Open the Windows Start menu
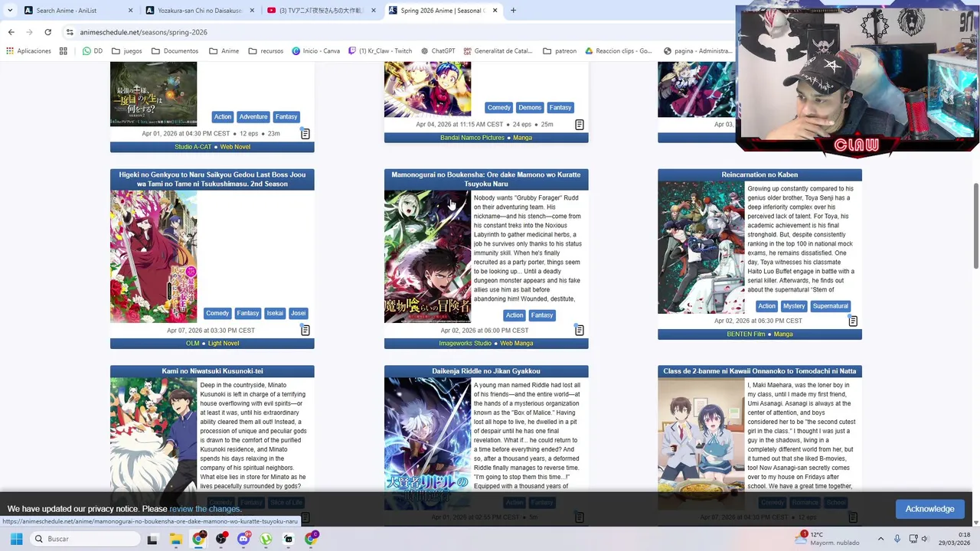The height and width of the screenshot is (551, 980). click(x=16, y=539)
